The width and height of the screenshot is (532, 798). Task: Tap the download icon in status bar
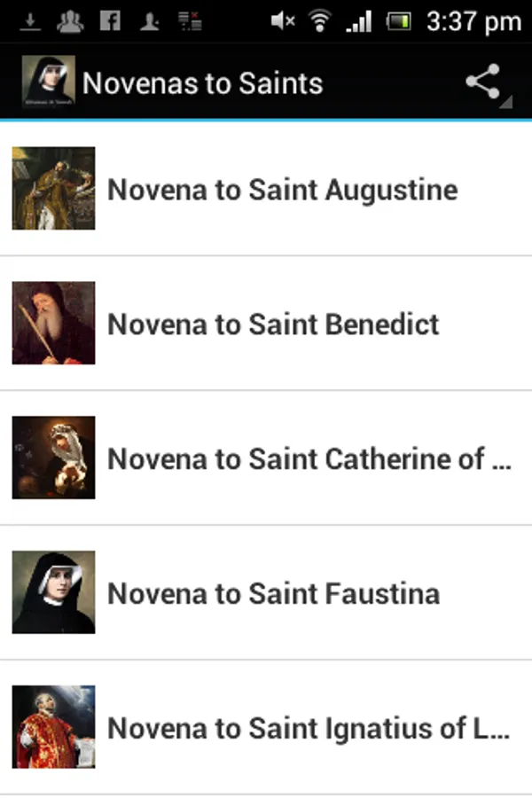tap(30, 21)
